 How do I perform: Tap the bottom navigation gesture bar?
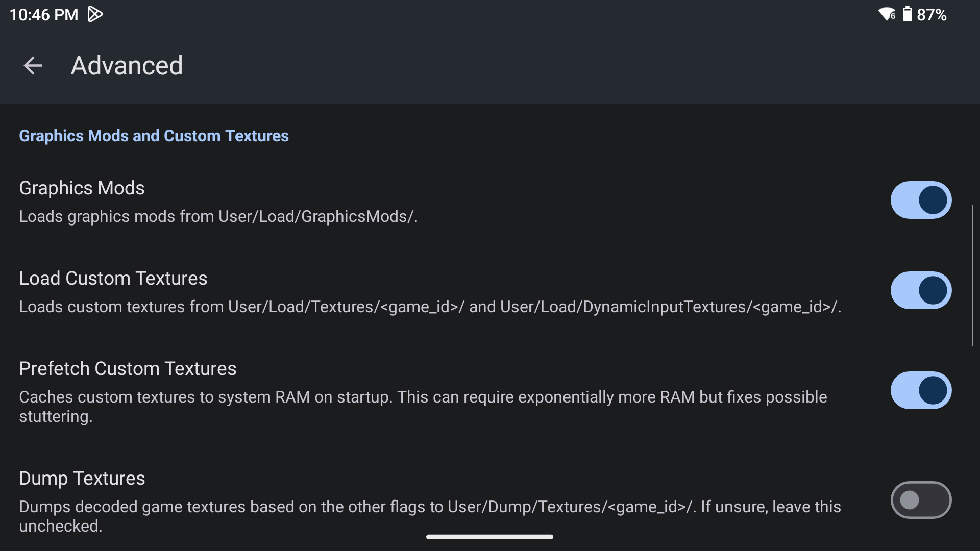489,537
